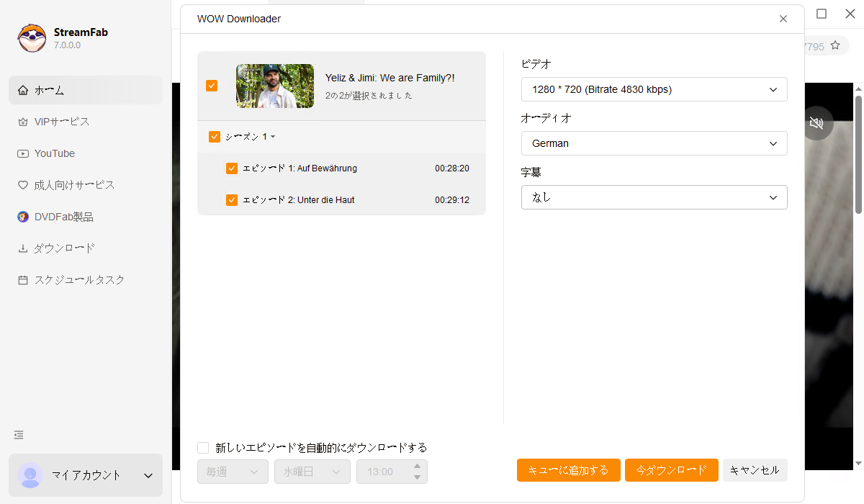Enable 新しいエピソードを自動的にダウンロードする checkbox

tap(203, 448)
